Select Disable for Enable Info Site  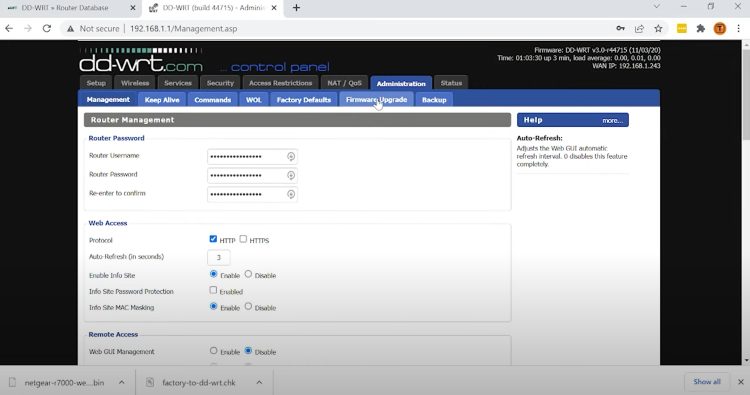(248, 274)
